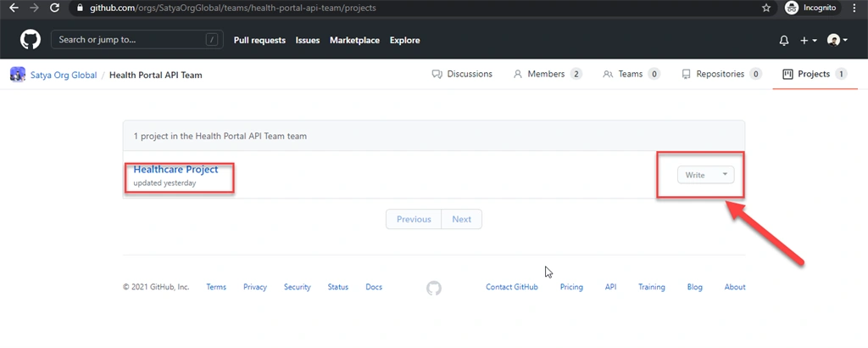Open the Status footer link
Image resolution: width=868 pixels, height=348 pixels.
coord(338,287)
